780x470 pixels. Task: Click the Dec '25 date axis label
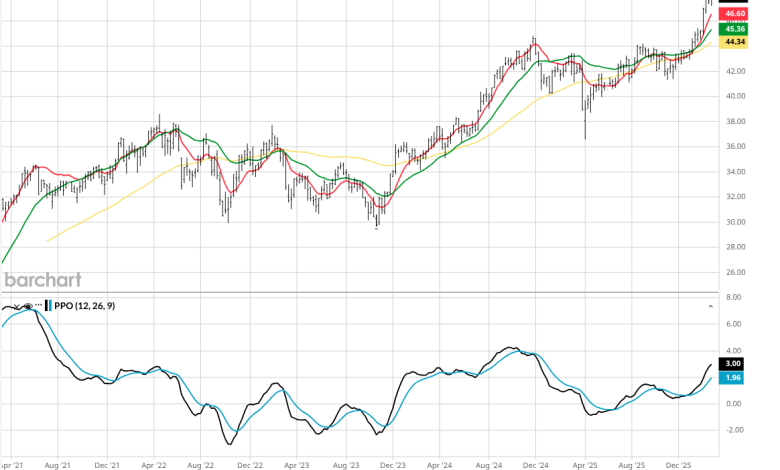point(679,465)
